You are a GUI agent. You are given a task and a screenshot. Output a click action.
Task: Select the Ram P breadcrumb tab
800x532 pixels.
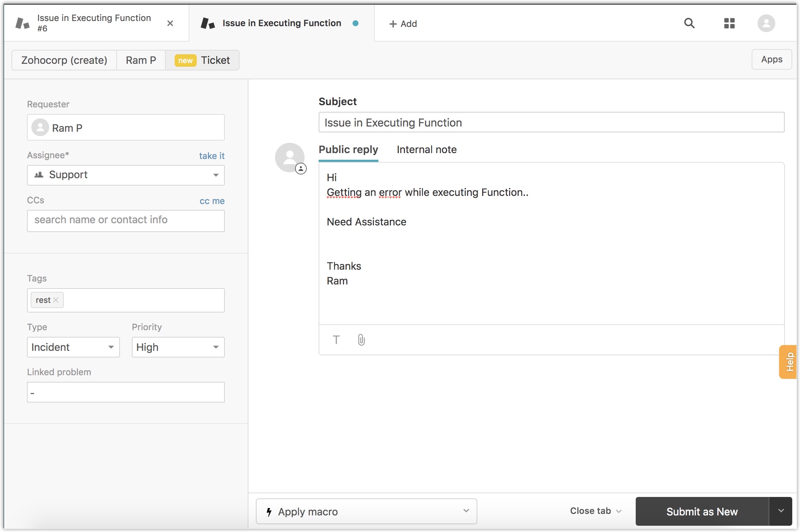pyautogui.click(x=141, y=60)
